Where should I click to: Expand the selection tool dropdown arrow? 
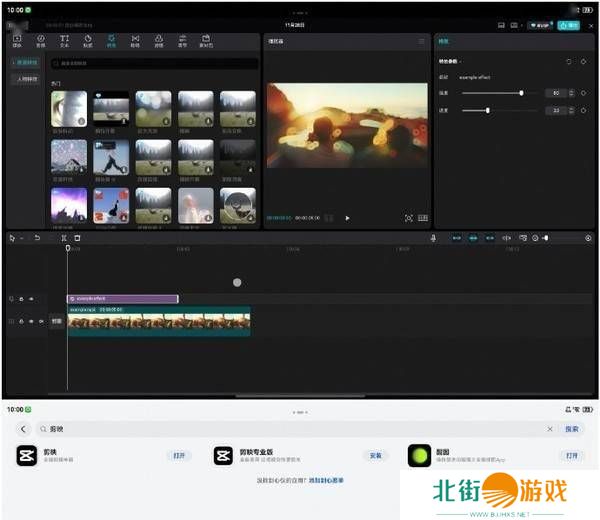[21, 238]
